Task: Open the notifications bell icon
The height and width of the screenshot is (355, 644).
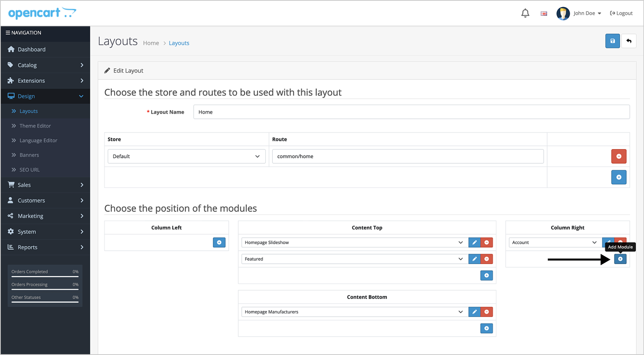Action: coord(525,13)
